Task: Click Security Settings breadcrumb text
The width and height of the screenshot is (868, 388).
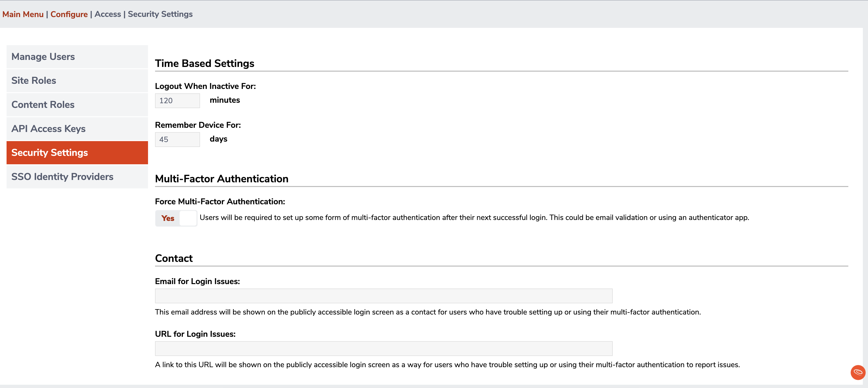Action: pyautogui.click(x=160, y=14)
